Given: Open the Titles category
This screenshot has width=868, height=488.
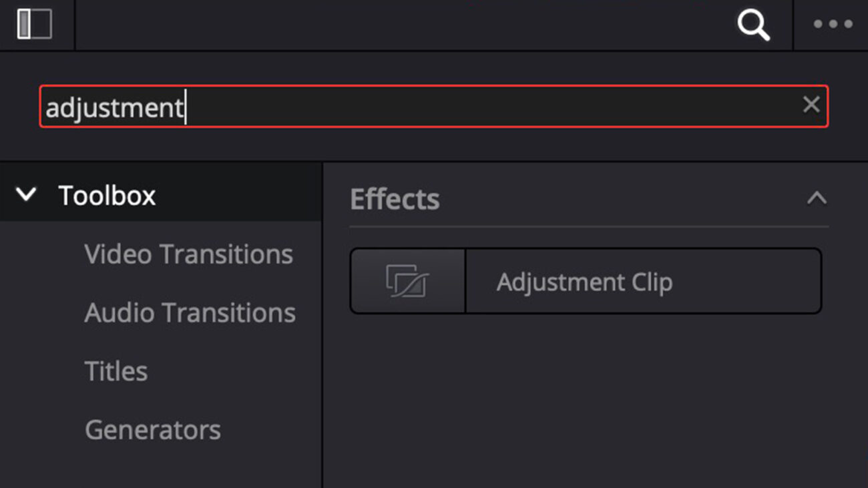Looking at the screenshot, I should click(x=116, y=371).
